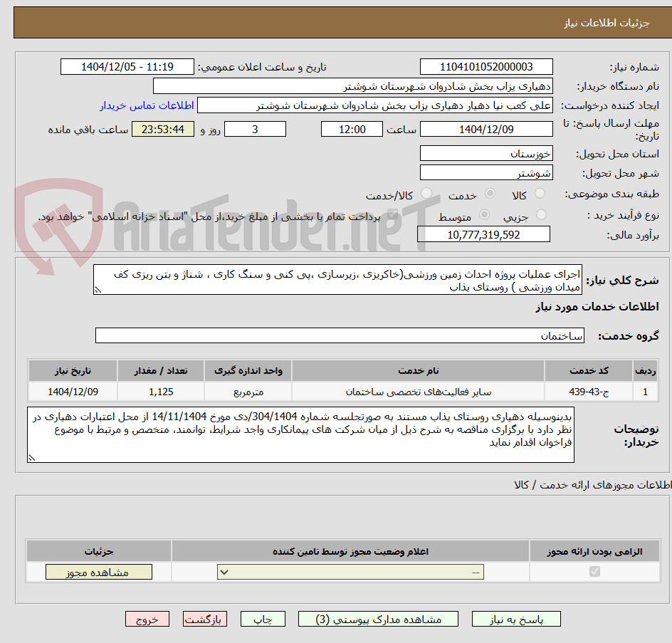Click the توضیحات خریدار text area

(300, 434)
